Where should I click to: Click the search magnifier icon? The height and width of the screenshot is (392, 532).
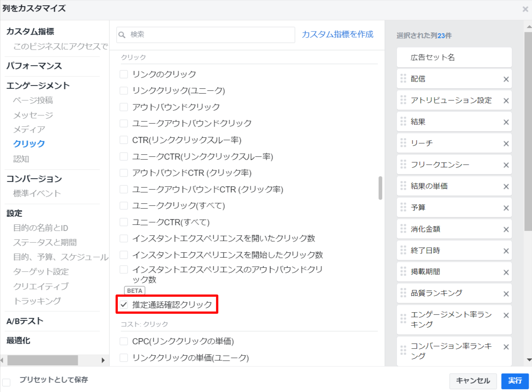click(122, 35)
